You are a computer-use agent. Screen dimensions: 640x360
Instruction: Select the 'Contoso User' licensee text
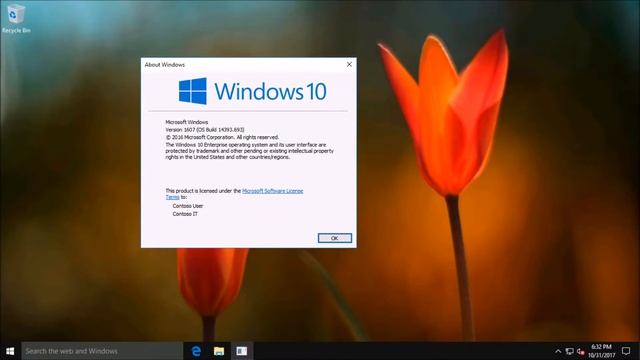188,206
